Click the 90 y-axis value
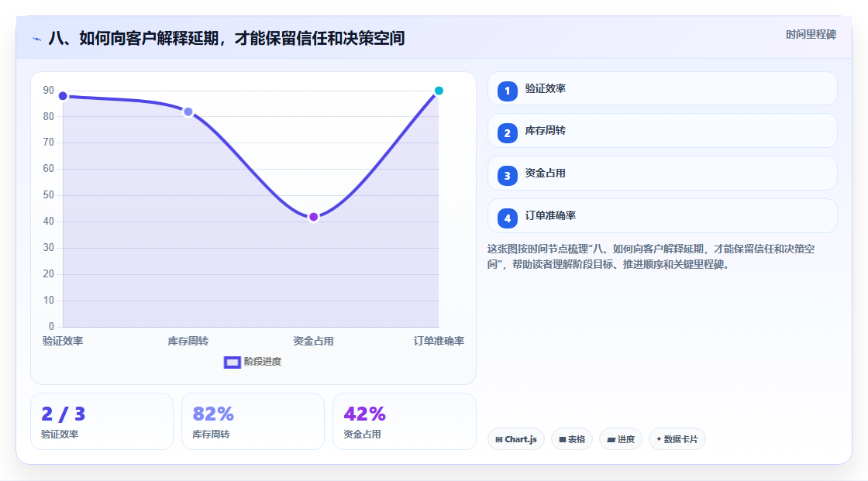868x481 pixels. point(49,90)
